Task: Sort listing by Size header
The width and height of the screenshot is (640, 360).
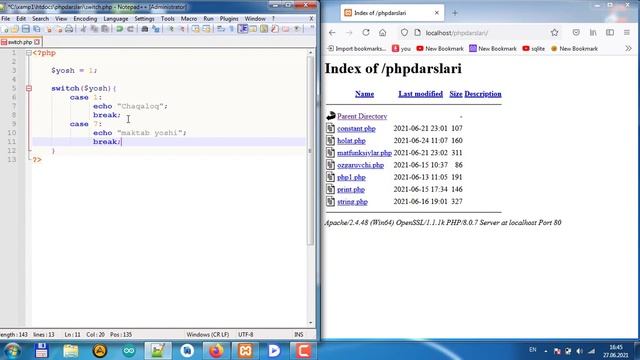Action: (456, 94)
